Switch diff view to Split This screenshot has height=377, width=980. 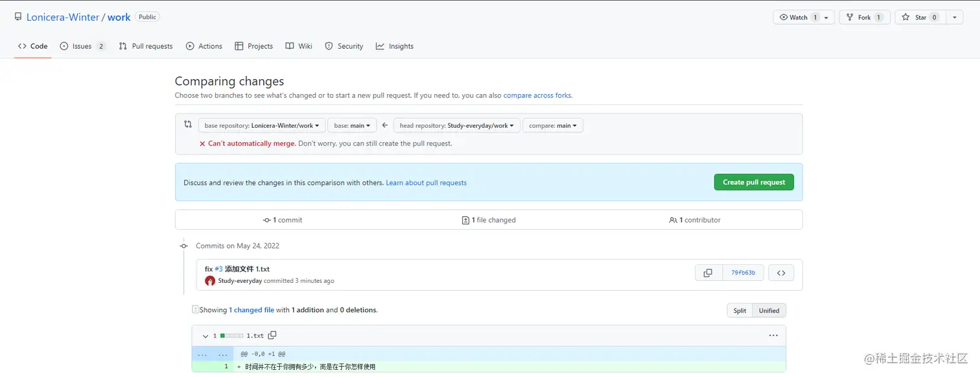tap(740, 311)
